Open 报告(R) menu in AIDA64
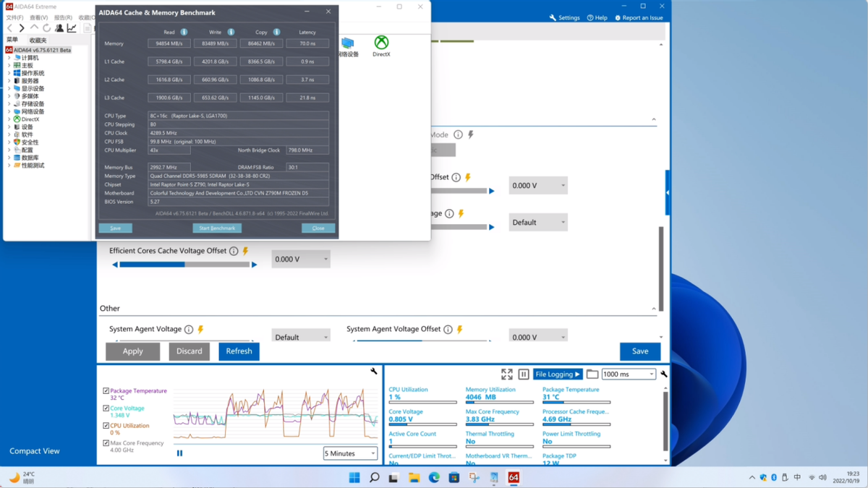868x488 pixels. (x=63, y=17)
